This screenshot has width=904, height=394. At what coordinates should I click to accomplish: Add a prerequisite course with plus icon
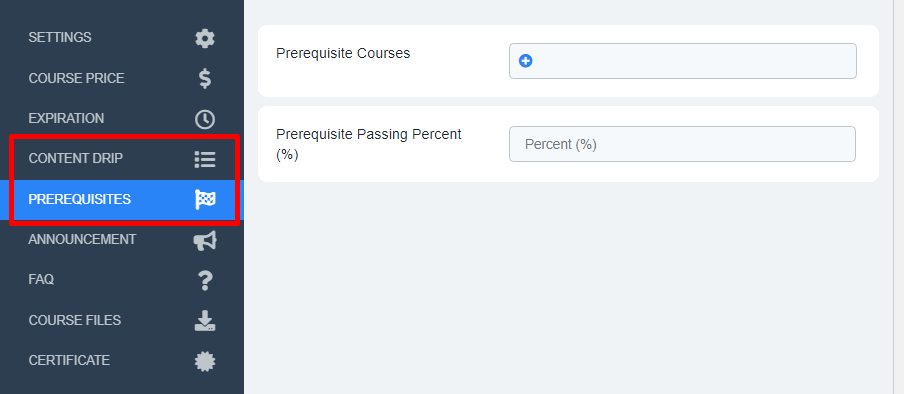(x=525, y=61)
